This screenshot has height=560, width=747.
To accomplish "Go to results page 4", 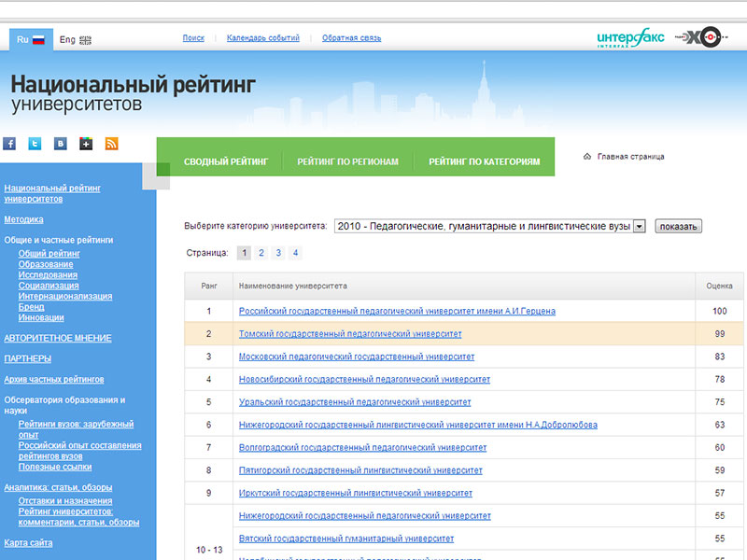I will coord(295,253).
